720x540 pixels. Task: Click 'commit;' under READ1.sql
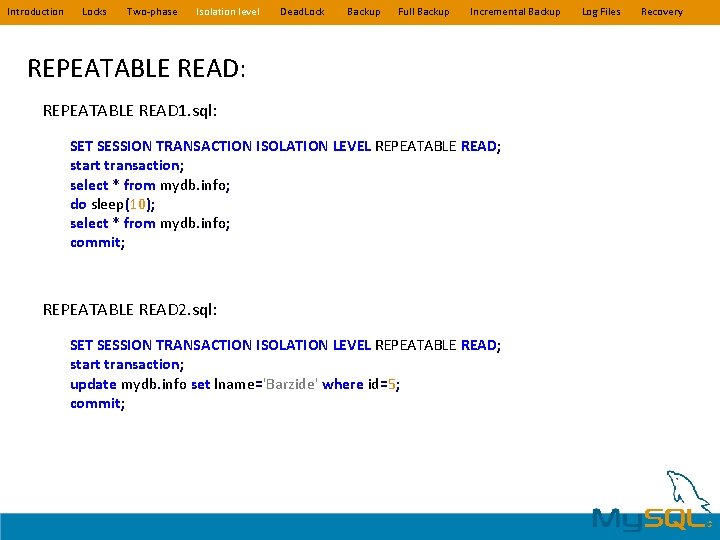[97, 242]
